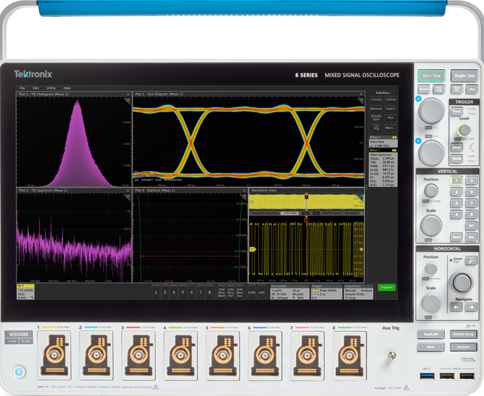The height and width of the screenshot is (396, 484).
Task: Open the DVM button
Action: 252,292
